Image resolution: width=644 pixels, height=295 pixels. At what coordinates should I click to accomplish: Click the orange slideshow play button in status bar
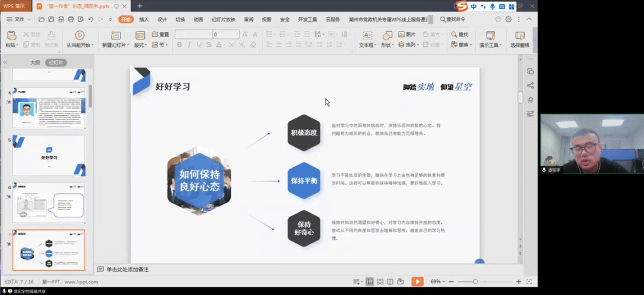pyautogui.click(x=417, y=281)
